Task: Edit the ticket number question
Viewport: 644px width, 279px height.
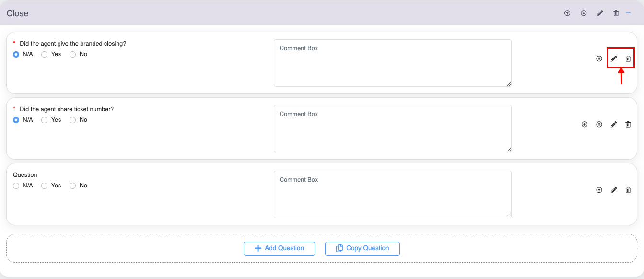Action: (x=614, y=124)
